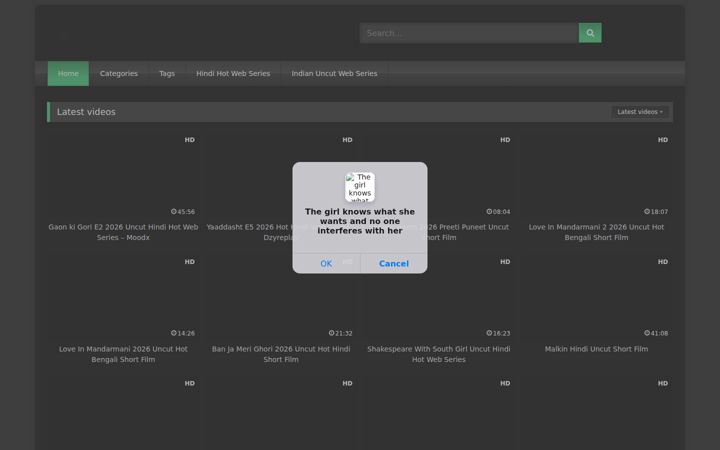Go to the Tags menu item

tap(167, 73)
